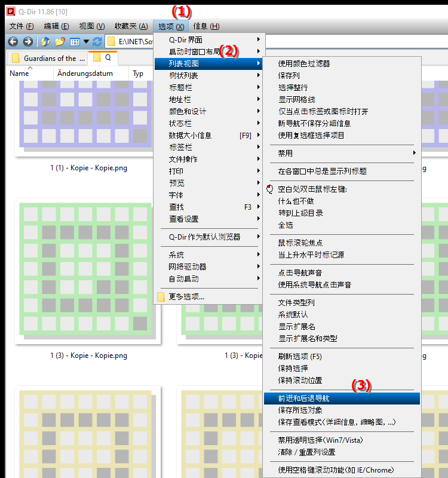The image size is (448, 478).
Task: Click the Q-Dir application icon in title bar
Action: coord(11,11)
